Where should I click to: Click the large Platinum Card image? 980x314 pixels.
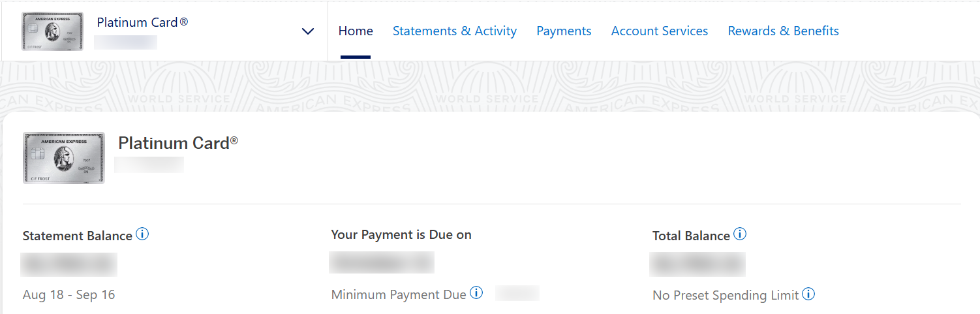tap(63, 157)
